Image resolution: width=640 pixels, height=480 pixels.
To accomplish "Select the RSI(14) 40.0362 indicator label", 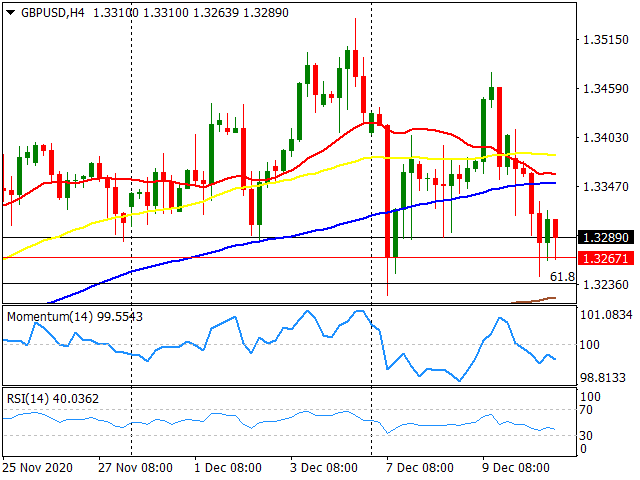I will tap(53, 398).
